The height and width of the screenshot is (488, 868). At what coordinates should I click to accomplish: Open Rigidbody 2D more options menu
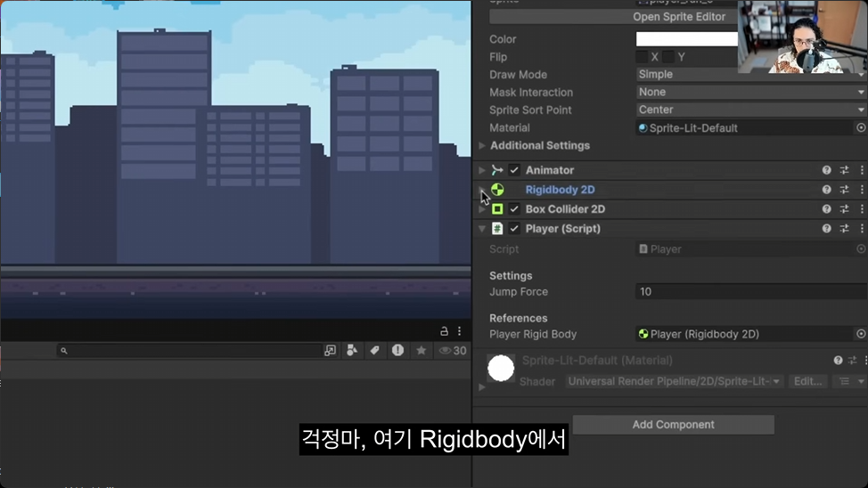pyautogui.click(x=862, y=190)
